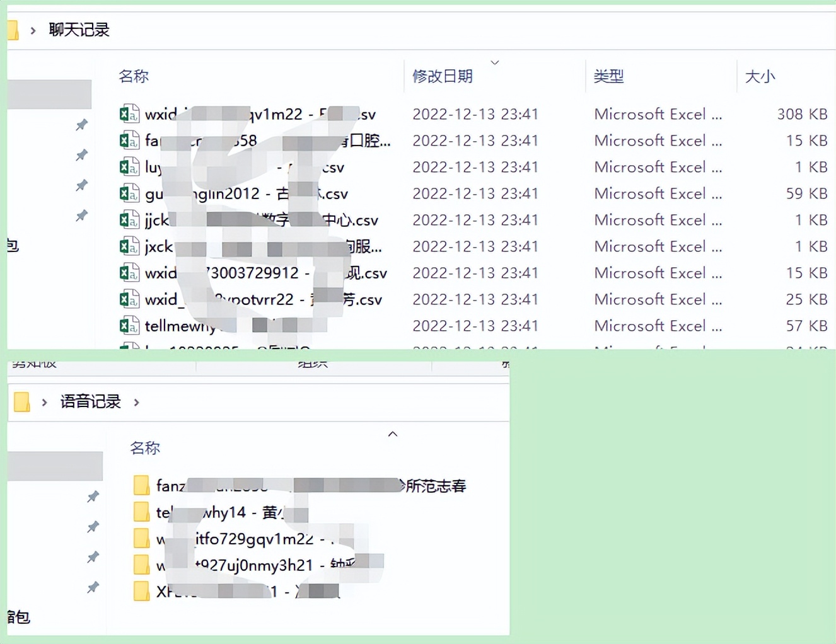Select the Excel icon of the 口腔 csv file
The width and height of the screenshot is (836, 644).
(x=129, y=140)
